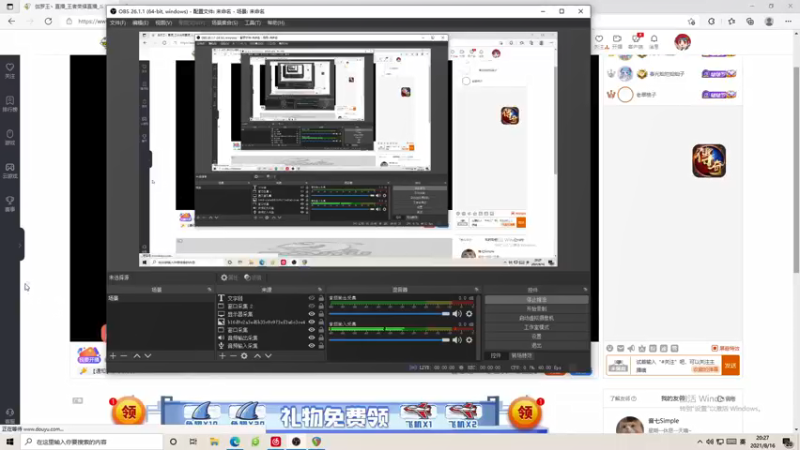Move the selected source down
This screenshot has height=450, width=800.
click(268, 356)
